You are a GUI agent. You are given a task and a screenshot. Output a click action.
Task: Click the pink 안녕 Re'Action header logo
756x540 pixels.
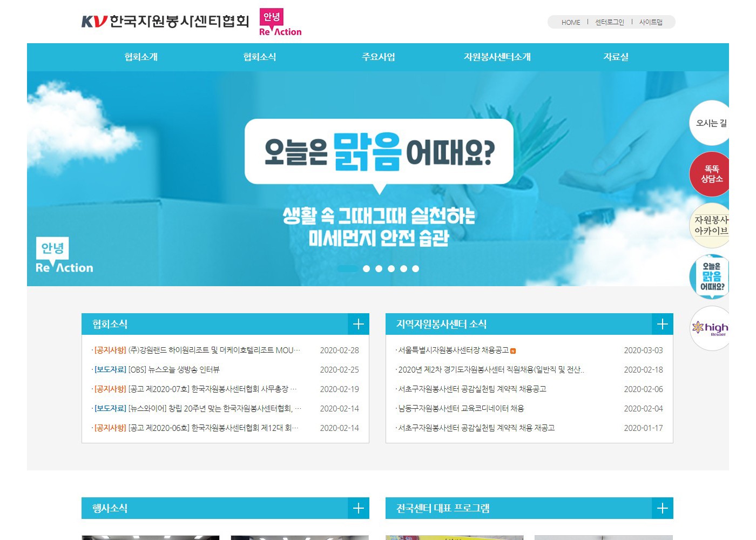coord(280,23)
